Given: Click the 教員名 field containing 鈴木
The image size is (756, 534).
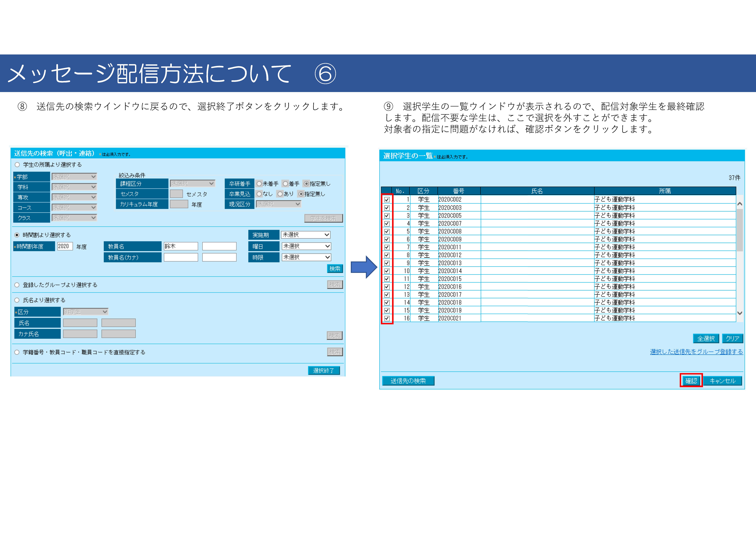Looking at the screenshot, I should (181, 246).
